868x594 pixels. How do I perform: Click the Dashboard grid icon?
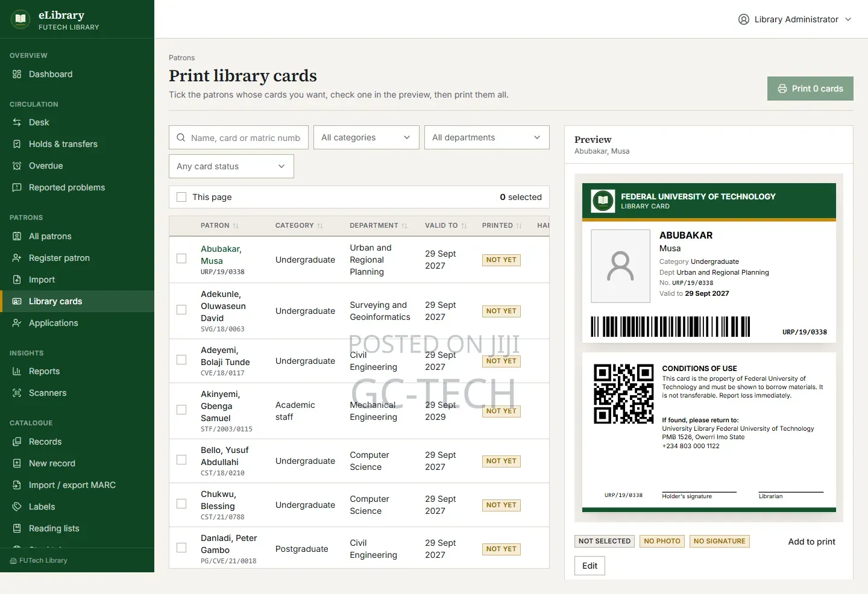point(17,74)
